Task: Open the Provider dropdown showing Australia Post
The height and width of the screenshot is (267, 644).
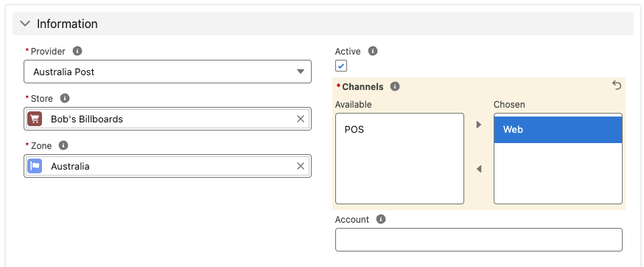Action: (167, 72)
